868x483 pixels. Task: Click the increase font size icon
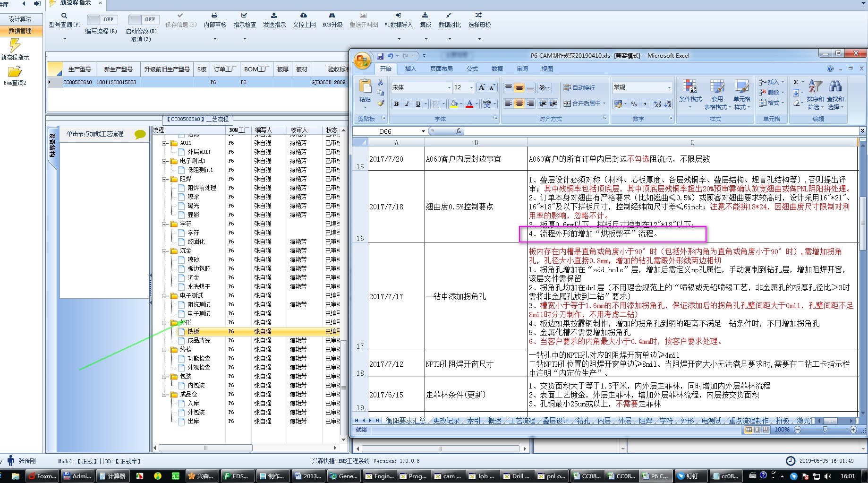(x=482, y=87)
